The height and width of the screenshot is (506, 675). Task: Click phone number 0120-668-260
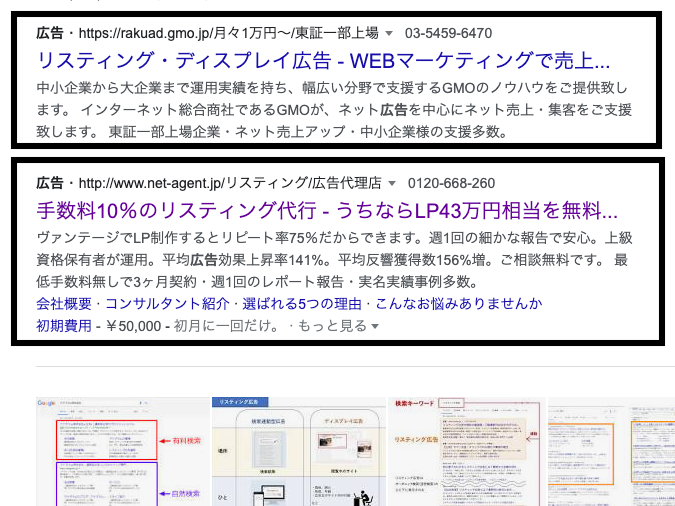[451, 183]
